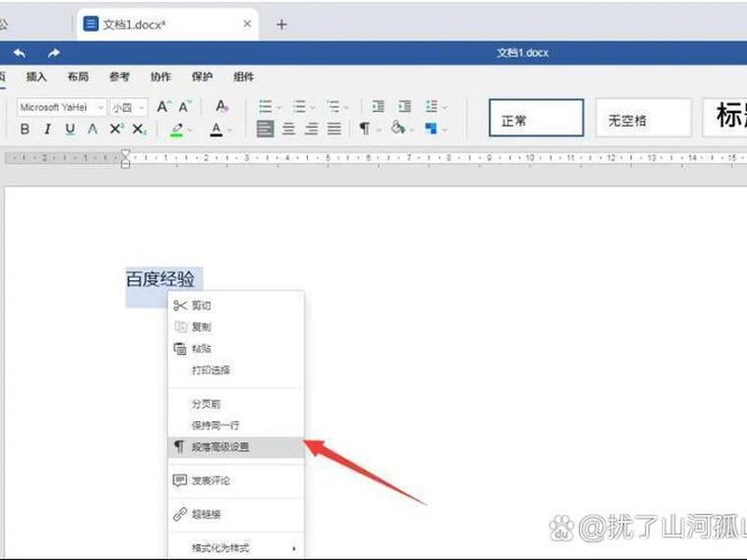Click the clipboard paste icon beside 粘贴
The height and width of the screenshot is (560, 747).
point(179,348)
